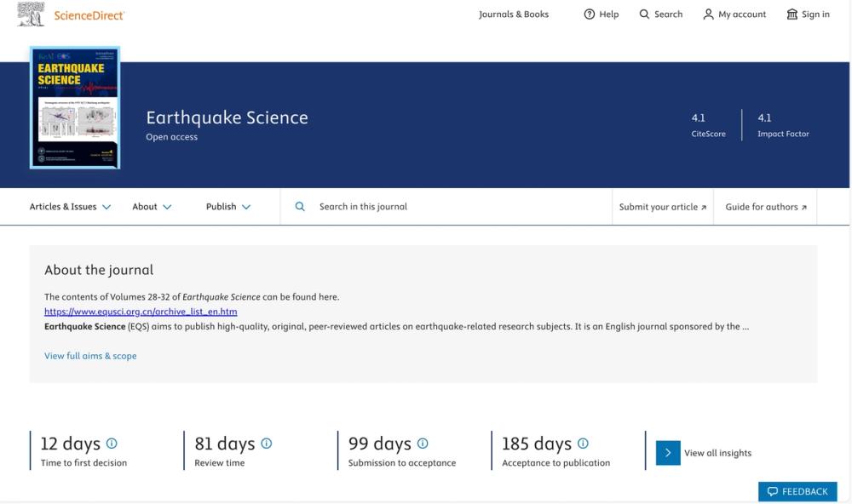
Task: Click the Submission to acceptance label
Action: point(402,463)
